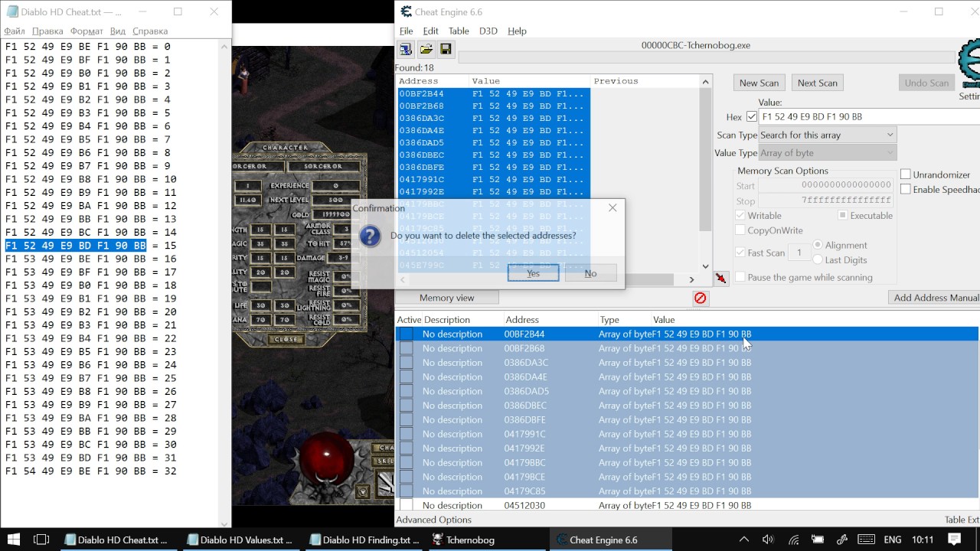This screenshot has height=551, width=980.
Task: Click the network tray icon
Action: pyautogui.click(x=793, y=540)
